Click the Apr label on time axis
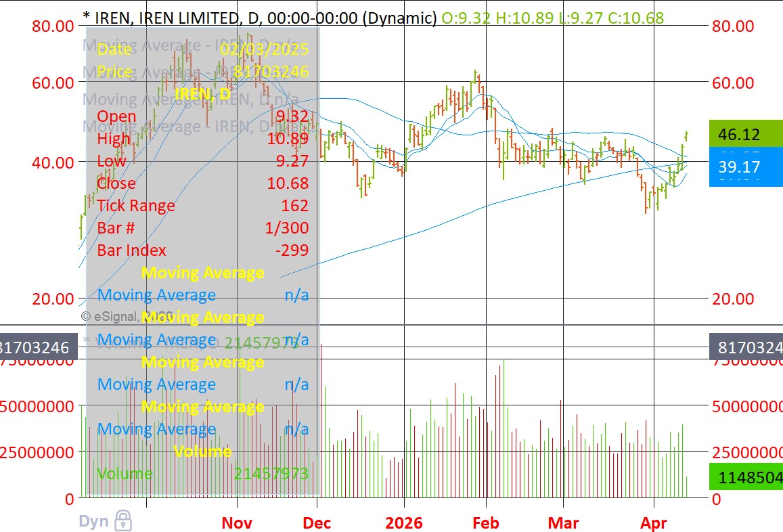This screenshot has height=532, width=783. 654,523
